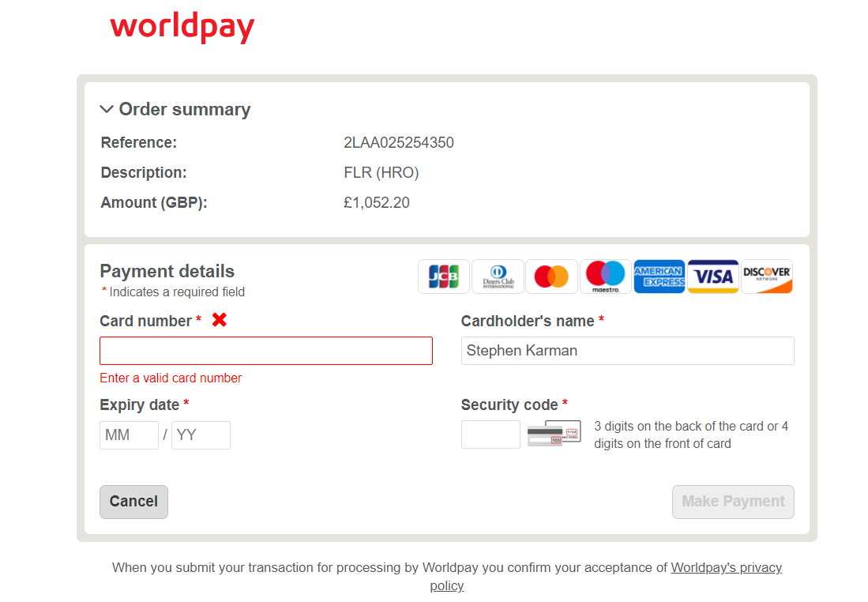Collapse the Order summary chevron
The width and height of the screenshot is (868, 602).
coord(107,109)
